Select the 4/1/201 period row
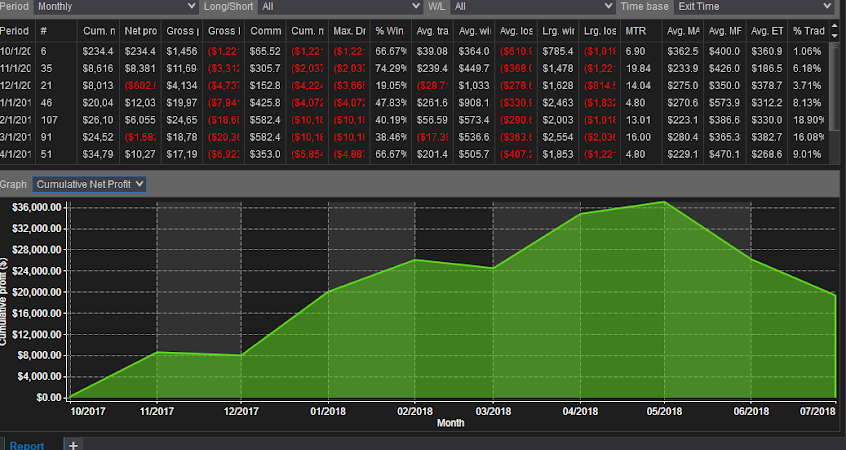The width and height of the screenshot is (846, 450). point(414,154)
